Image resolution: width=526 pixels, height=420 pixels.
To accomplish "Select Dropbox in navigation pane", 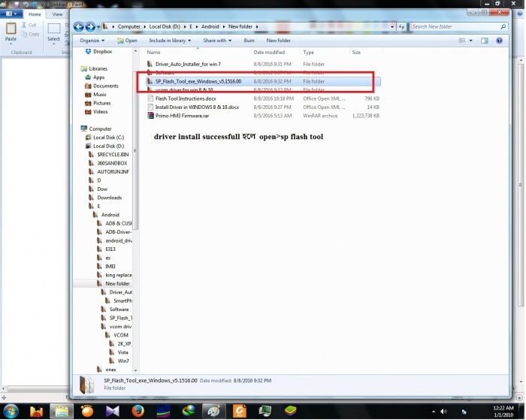I will point(98,51).
